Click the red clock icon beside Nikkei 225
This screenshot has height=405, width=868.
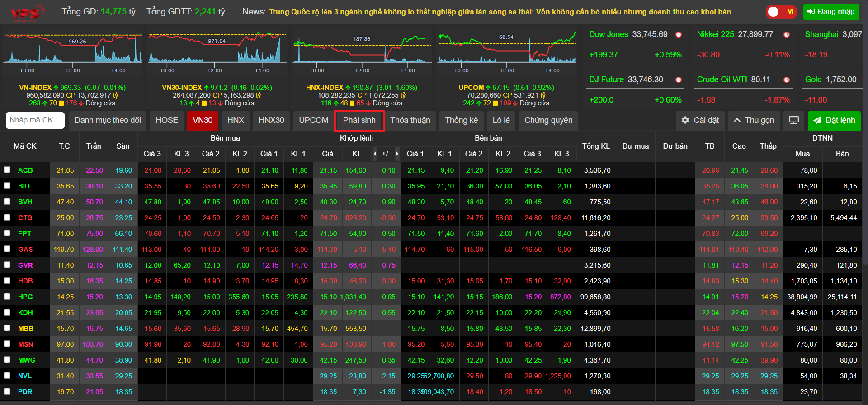click(787, 35)
